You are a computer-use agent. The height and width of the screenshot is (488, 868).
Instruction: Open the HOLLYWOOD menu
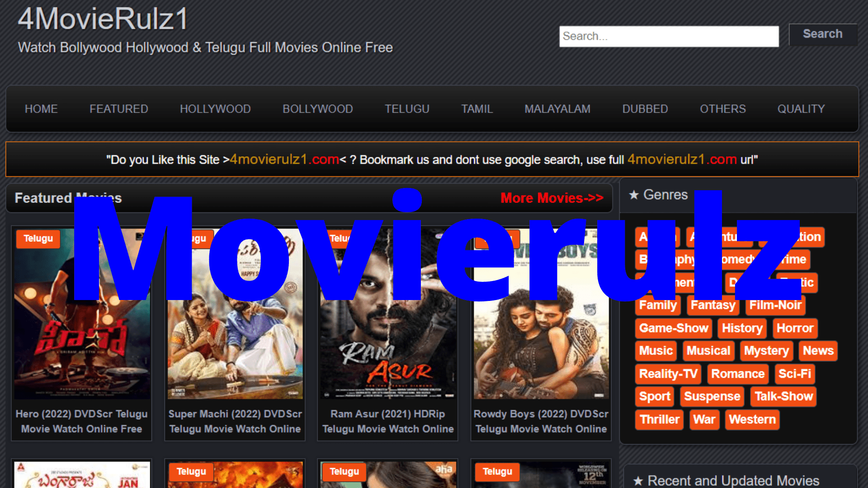pos(215,109)
